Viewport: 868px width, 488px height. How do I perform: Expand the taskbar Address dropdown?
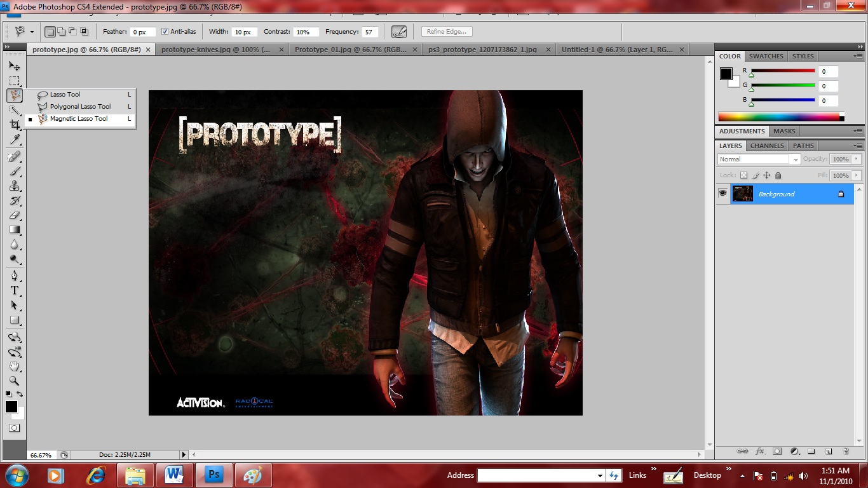click(600, 475)
